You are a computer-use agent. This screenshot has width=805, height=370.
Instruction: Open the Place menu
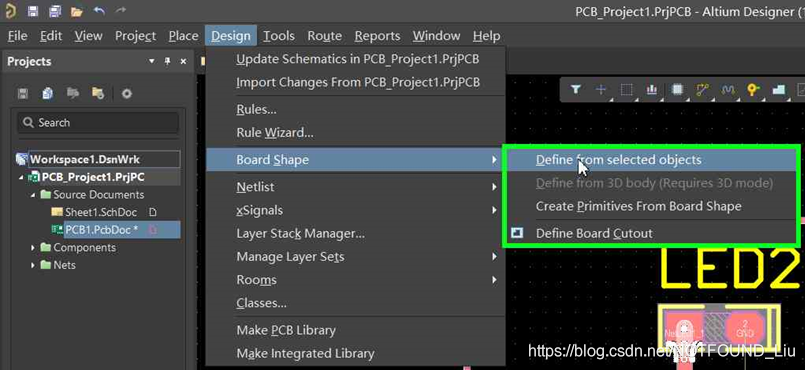click(183, 36)
